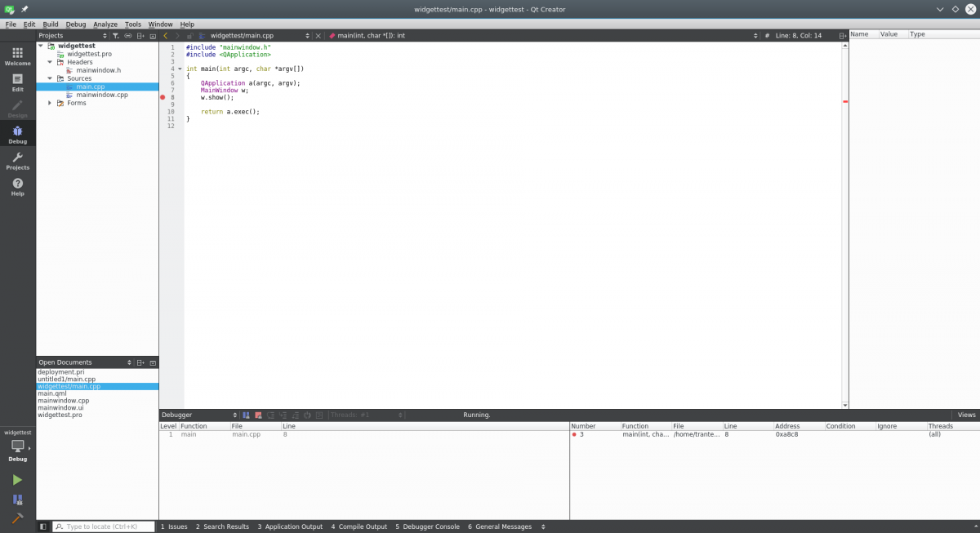Toggle the left sidebar visibility button
Screen dimensions: 980x533
[x=43, y=526]
